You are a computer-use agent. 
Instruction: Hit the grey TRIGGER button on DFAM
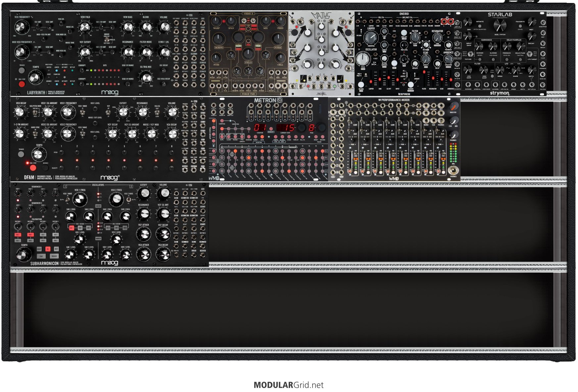[21, 155]
